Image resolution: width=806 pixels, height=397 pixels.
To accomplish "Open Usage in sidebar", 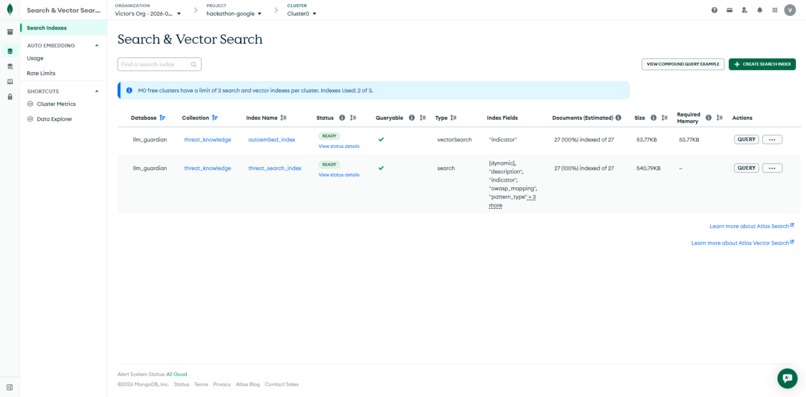I will click(x=35, y=58).
